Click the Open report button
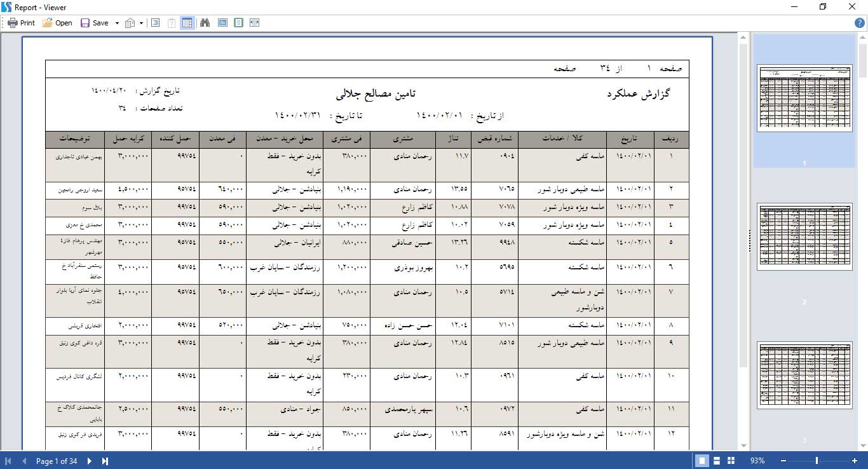868x469 pixels. 57,23
